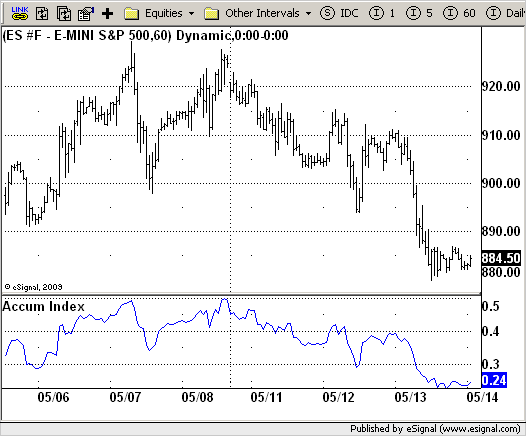Viewport: 526px width, 436px height.
Task: Click the 05/08 date label
Action: tap(197, 397)
